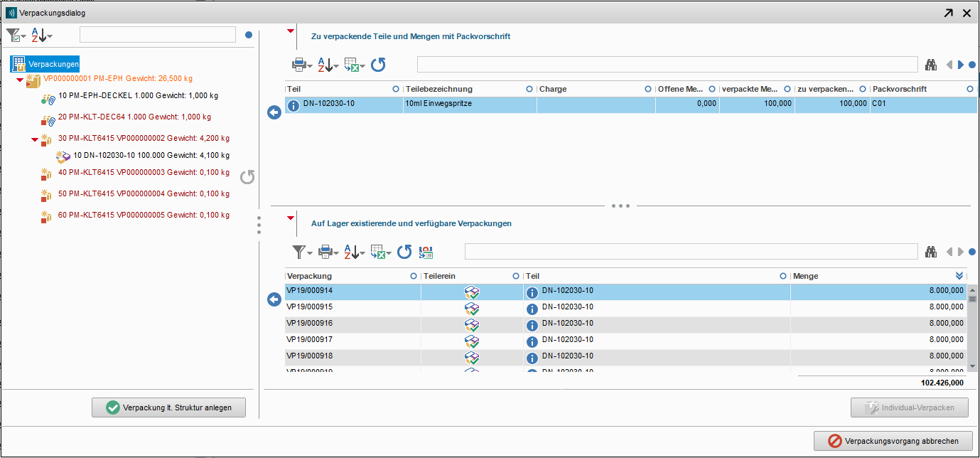The width and height of the screenshot is (980, 458).
Task: Click the Individual-Verpacken button
Action: [x=911, y=408]
